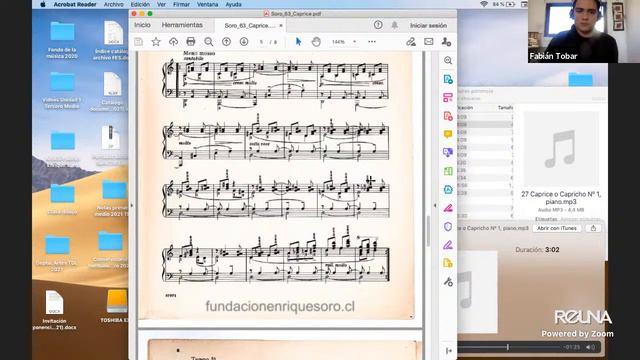Switch to the Inicio tab

(x=142, y=25)
